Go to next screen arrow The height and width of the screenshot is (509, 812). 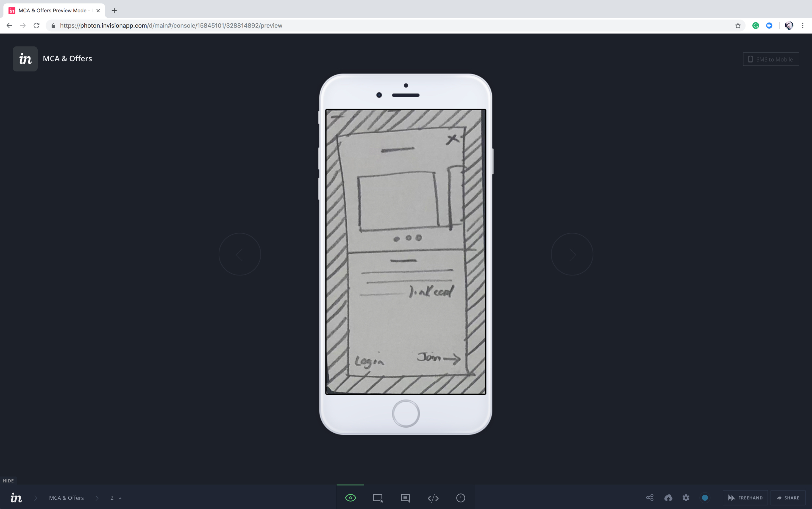point(572,254)
